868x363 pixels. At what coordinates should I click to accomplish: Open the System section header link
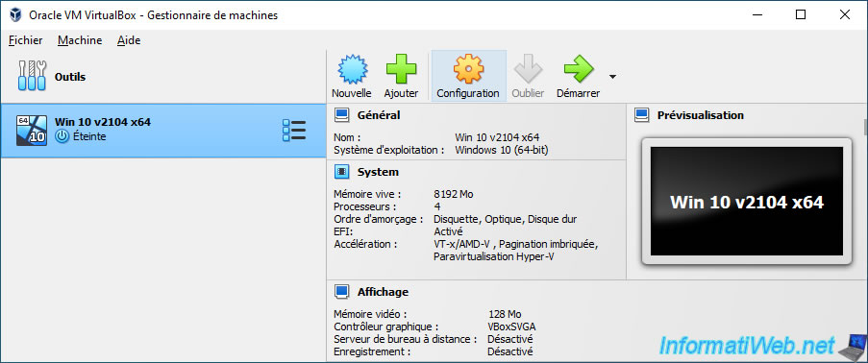coord(378,172)
